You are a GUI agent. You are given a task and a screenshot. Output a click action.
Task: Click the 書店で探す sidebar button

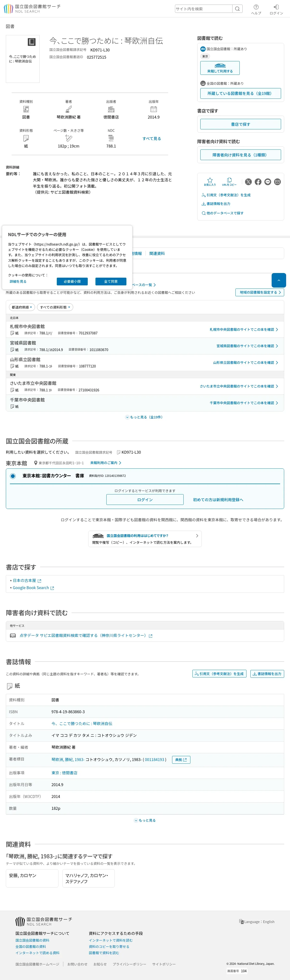click(240, 124)
